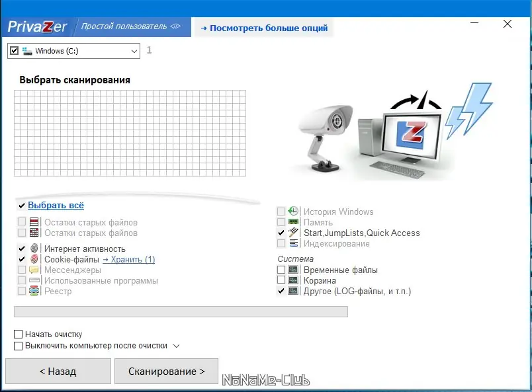Click the 'Временные файлы' monitor icon
This screenshot has height=392, width=532.
293,270
